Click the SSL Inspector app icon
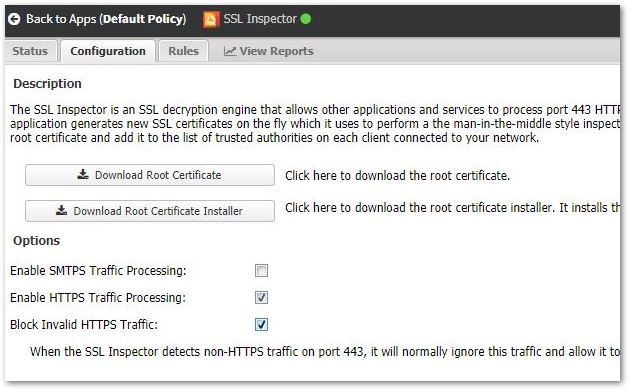Viewport: 629px width, 390px height. (211, 19)
